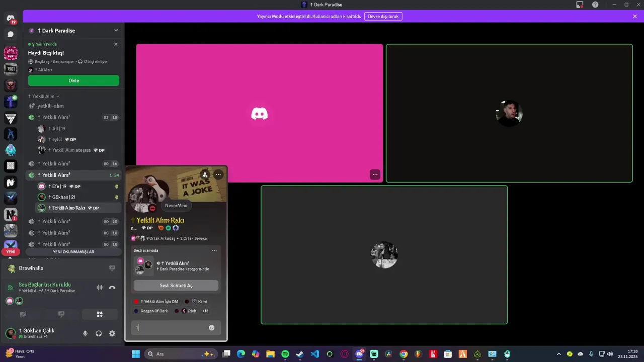This screenshot has height=362, width=644.
Task: Open emoji picker in profile message box
Action: [x=211, y=328]
